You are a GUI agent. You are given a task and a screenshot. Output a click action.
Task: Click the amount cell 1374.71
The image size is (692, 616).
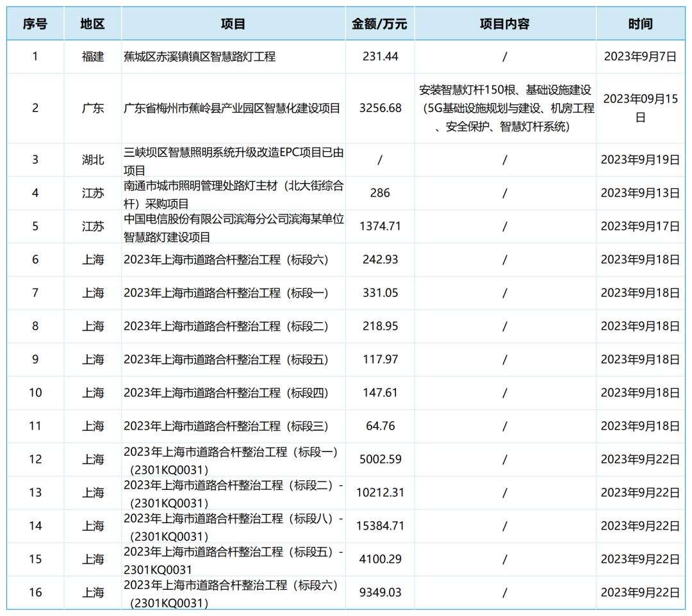tap(380, 226)
